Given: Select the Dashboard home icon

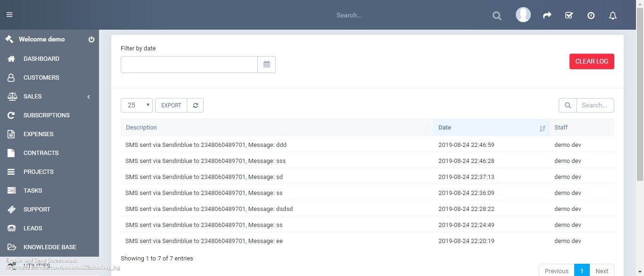Looking at the screenshot, I should pyautogui.click(x=10, y=58).
